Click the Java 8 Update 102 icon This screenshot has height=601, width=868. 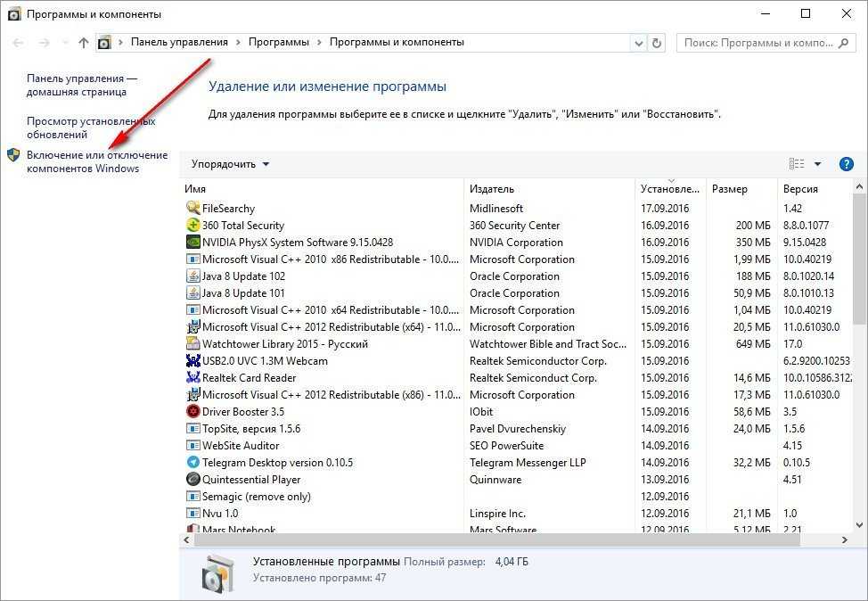click(x=193, y=276)
